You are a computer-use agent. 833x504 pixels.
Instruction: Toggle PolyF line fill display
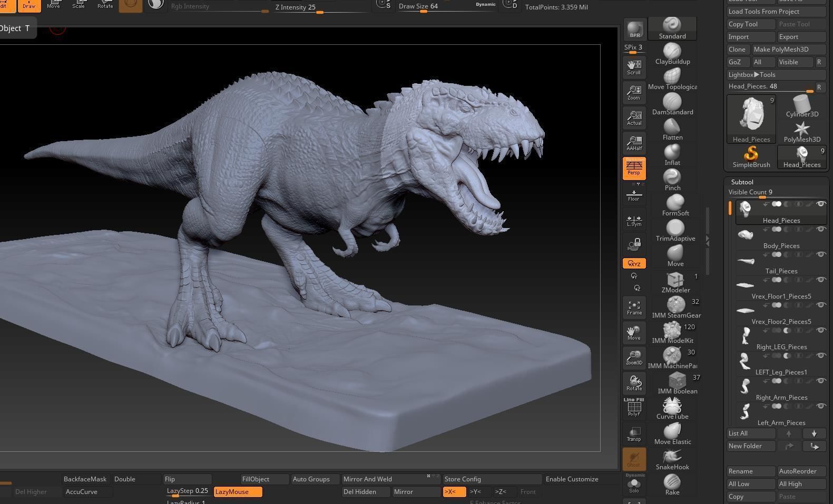(634, 408)
